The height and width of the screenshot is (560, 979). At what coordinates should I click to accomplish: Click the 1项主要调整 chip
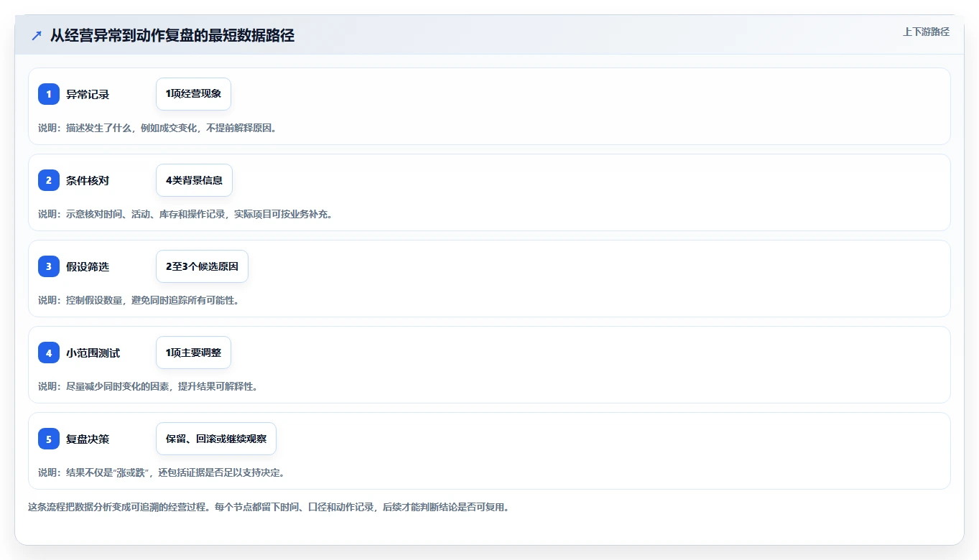(193, 353)
